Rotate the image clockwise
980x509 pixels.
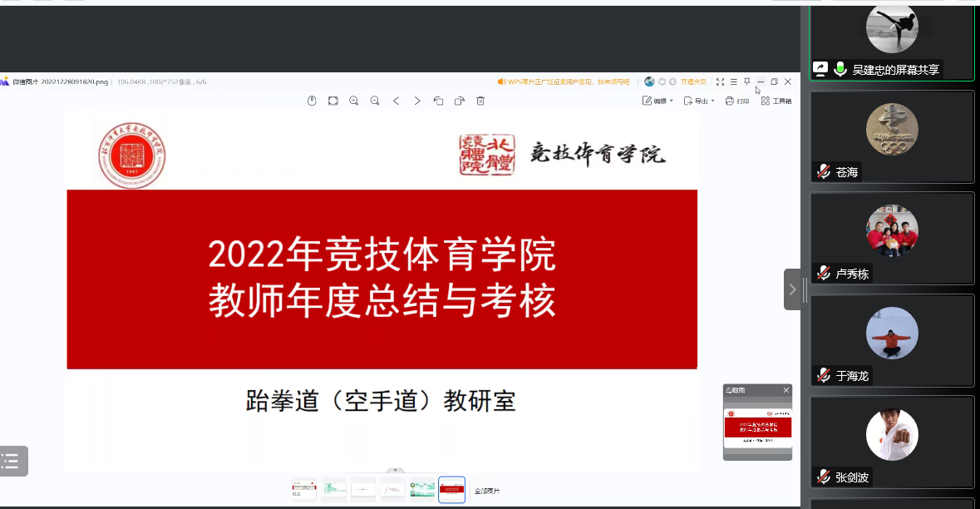pyautogui.click(x=460, y=100)
